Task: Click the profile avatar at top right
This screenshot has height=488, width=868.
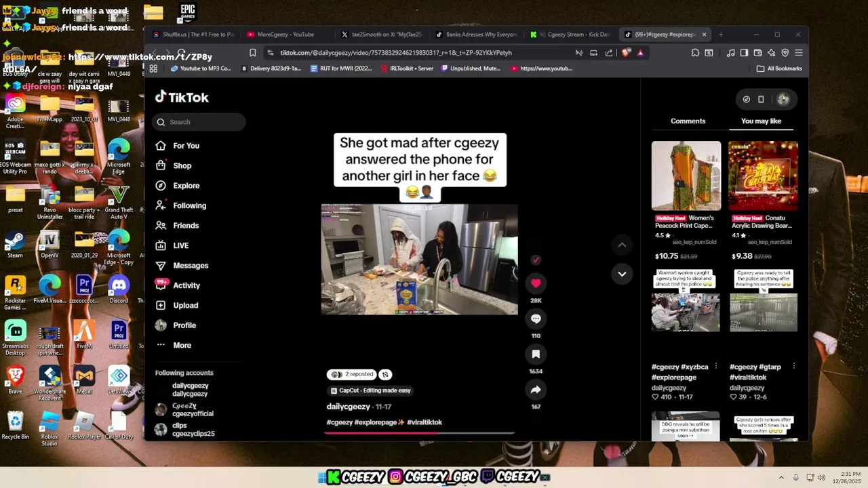Action: tap(783, 100)
